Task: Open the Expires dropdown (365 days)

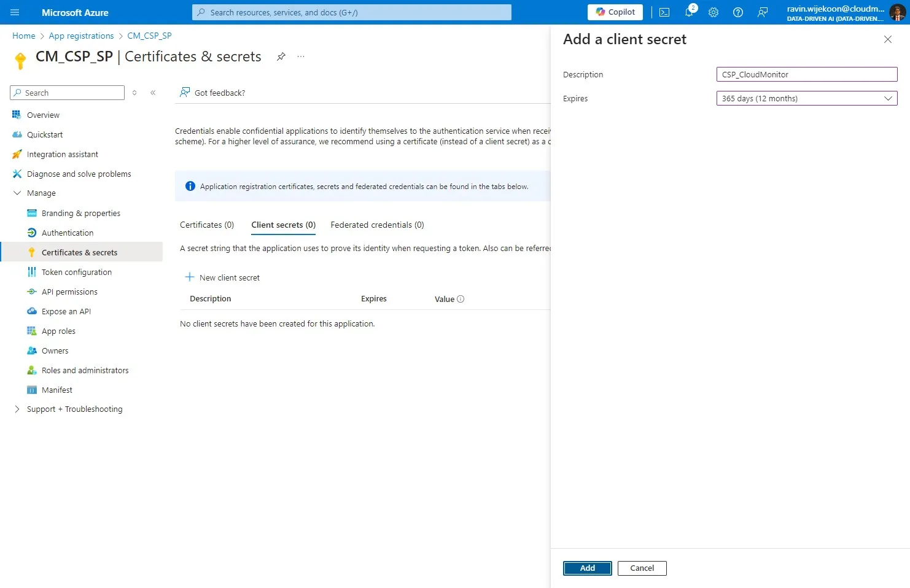Action: click(807, 98)
